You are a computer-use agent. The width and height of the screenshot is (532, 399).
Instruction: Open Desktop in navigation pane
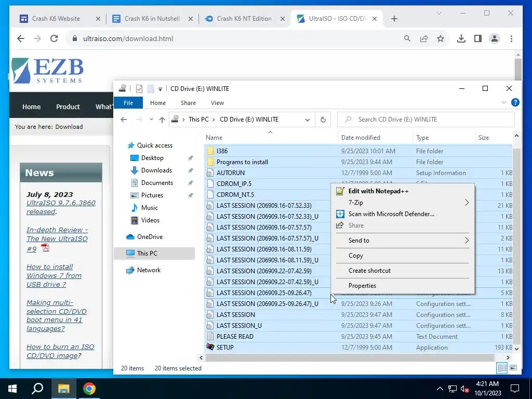[x=152, y=158]
